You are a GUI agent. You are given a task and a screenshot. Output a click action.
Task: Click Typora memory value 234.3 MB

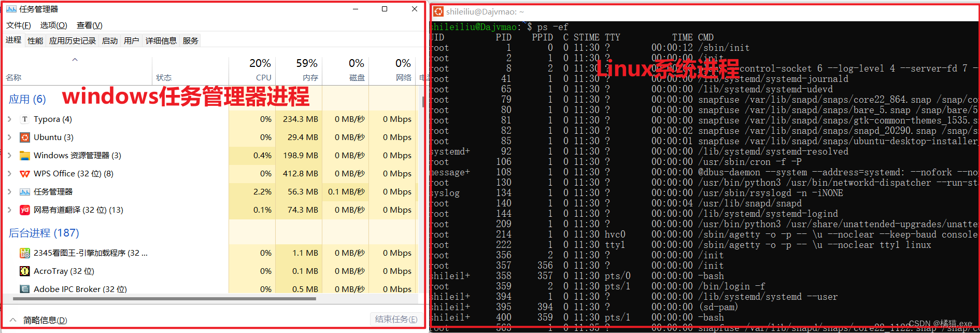coord(301,119)
